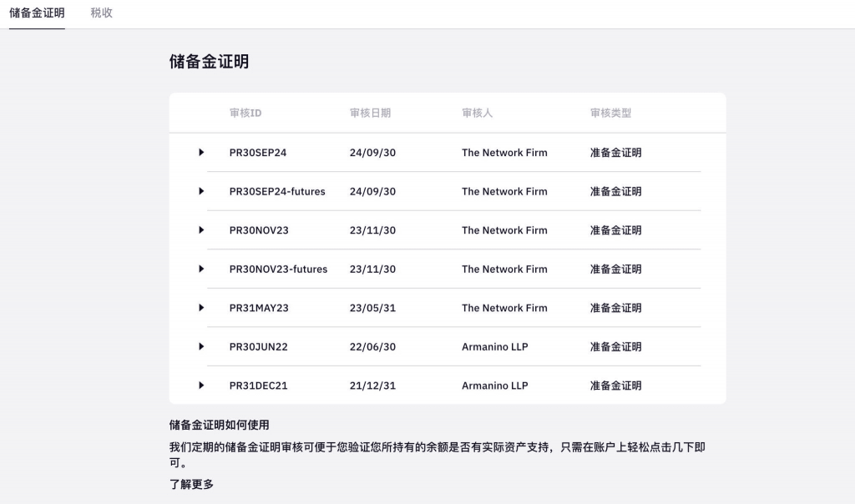Select the PR30NOV23-futures audit ID text
Viewport: 855px width, 504px height.
(x=278, y=269)
